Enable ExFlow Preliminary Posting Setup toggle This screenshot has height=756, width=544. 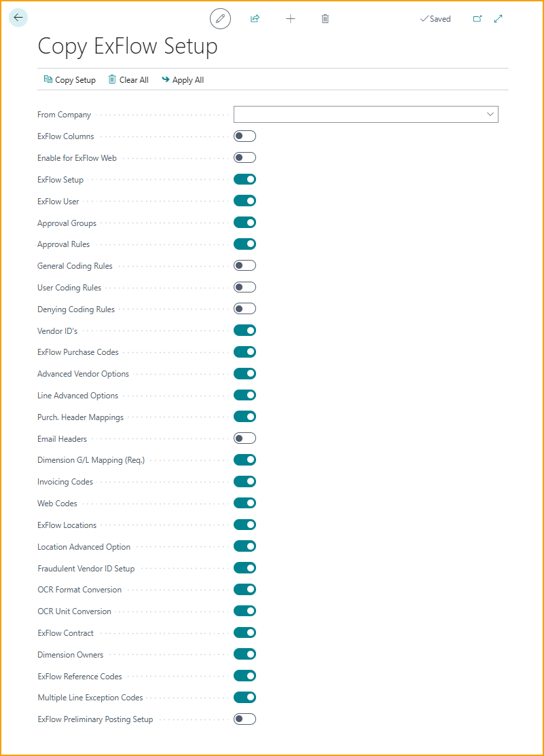click(x=244, y=719)
